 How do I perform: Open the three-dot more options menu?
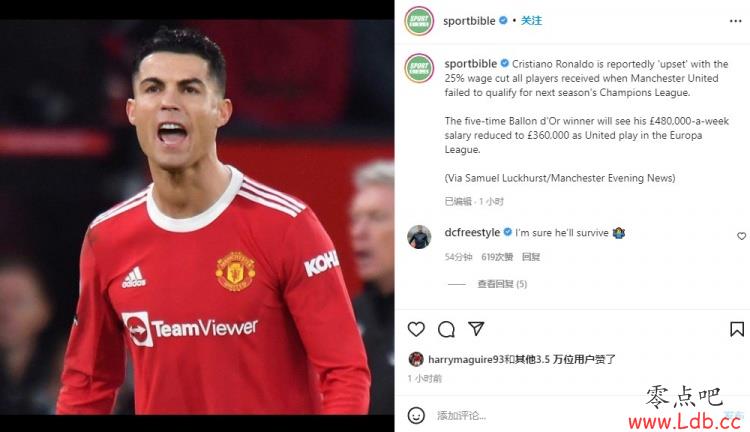(736, 21)
